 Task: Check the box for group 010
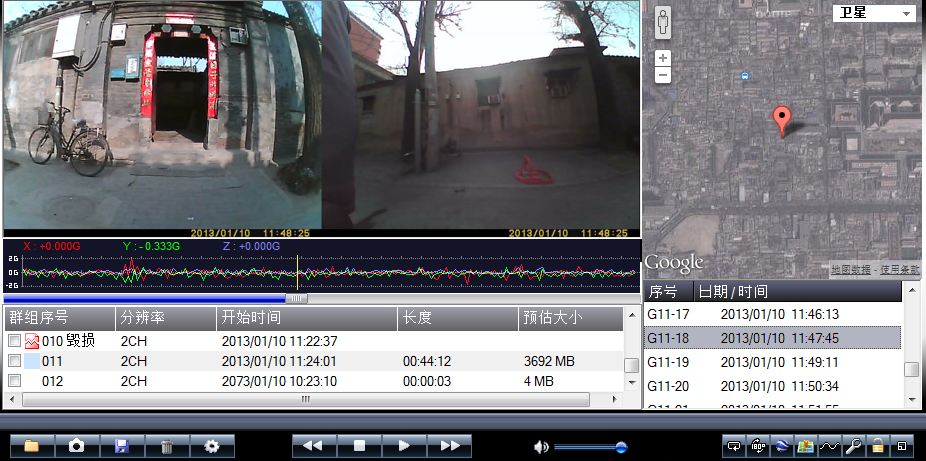14,341
